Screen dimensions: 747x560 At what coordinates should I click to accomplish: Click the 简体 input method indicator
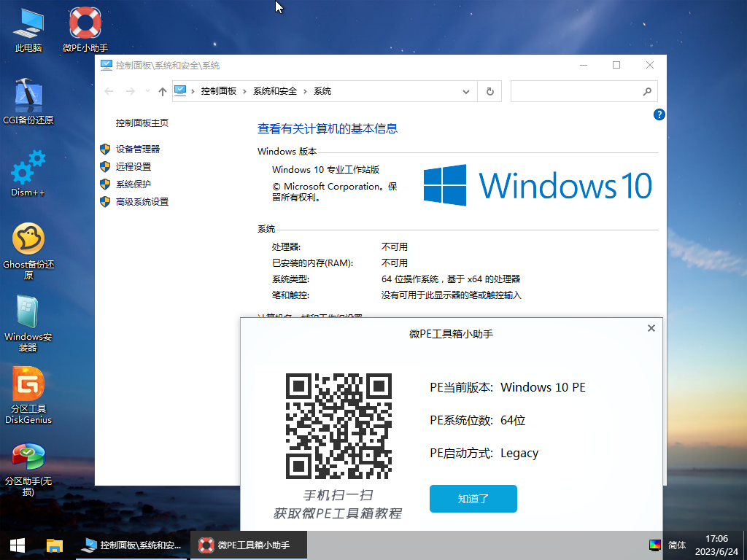point(677,545)
